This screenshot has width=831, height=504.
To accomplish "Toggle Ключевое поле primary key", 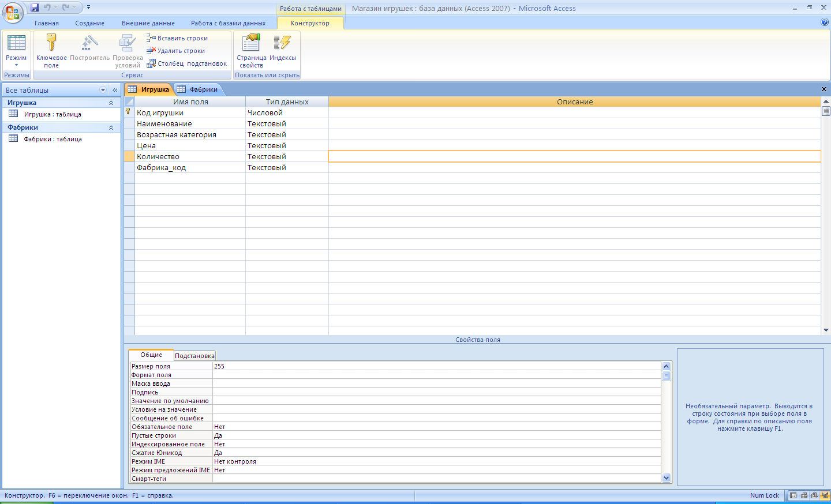I will tap(51, 51).
